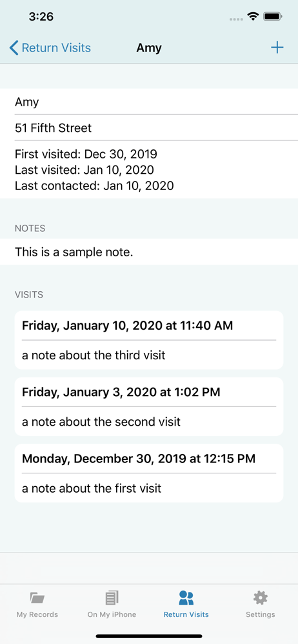Viewport: 298px width, 644px height.
Task: Edit the Amy name field
Action: pos(149,102)
